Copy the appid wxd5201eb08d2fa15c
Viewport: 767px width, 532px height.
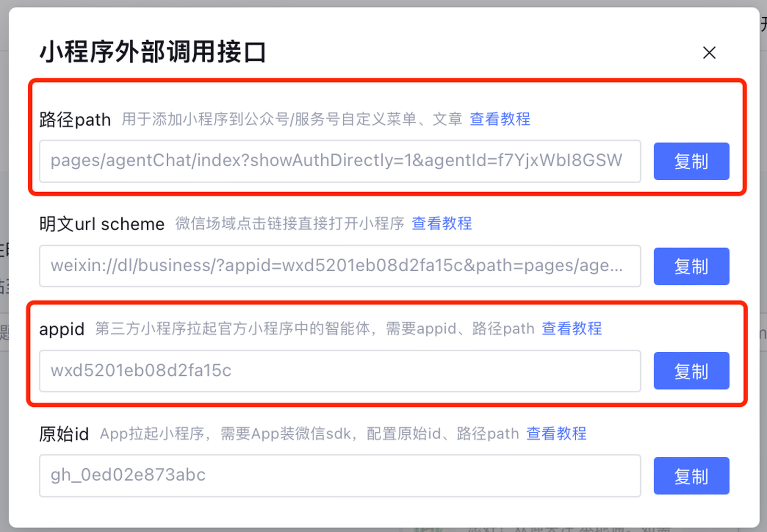tap(691, 371)
